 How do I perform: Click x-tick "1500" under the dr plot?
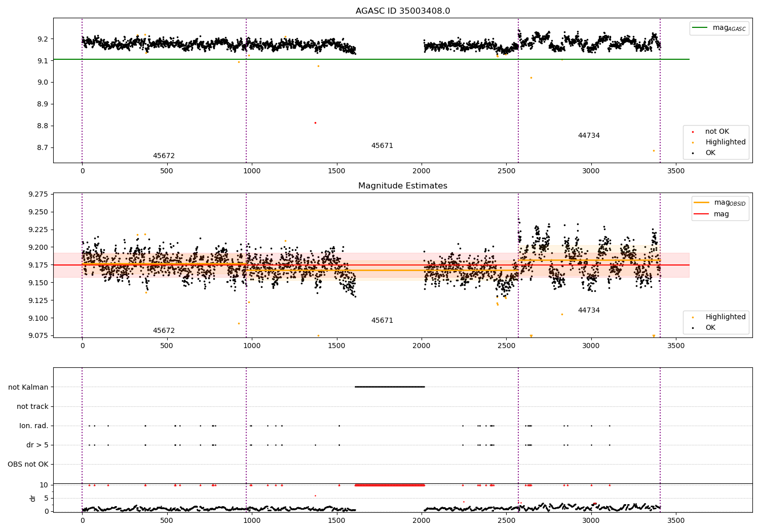coord(337,521)
